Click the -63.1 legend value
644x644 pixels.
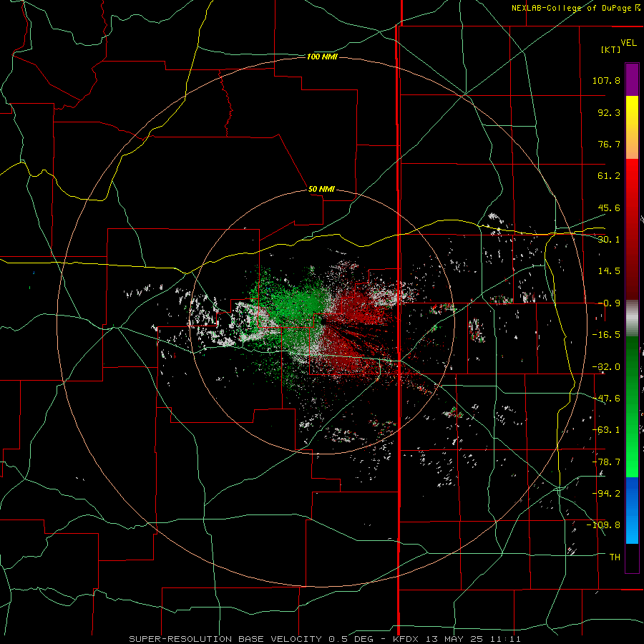pyautogui.click(x=606, y=430)
